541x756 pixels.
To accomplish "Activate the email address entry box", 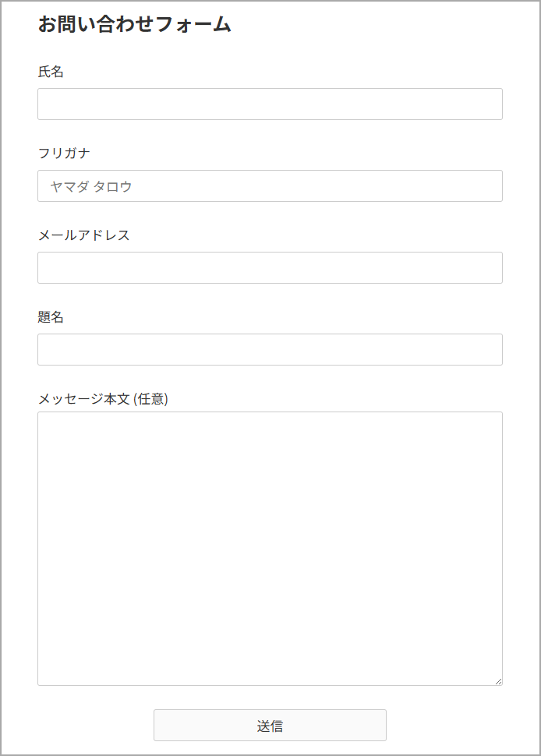I will [270, 267].
